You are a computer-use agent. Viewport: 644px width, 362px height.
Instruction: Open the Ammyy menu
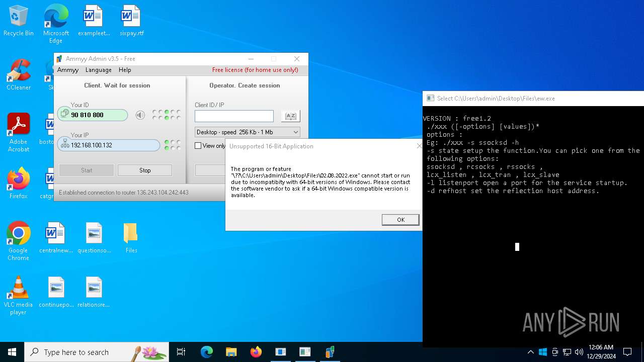[x=68, y=70]
